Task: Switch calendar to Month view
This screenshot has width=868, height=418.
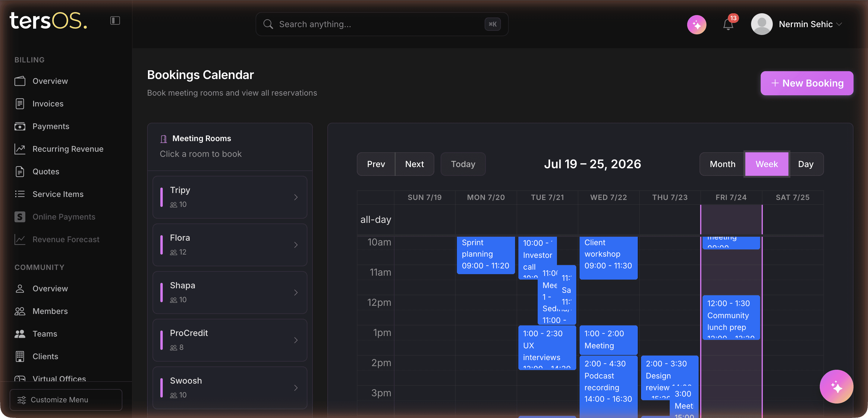Action: tap(722, 164)
